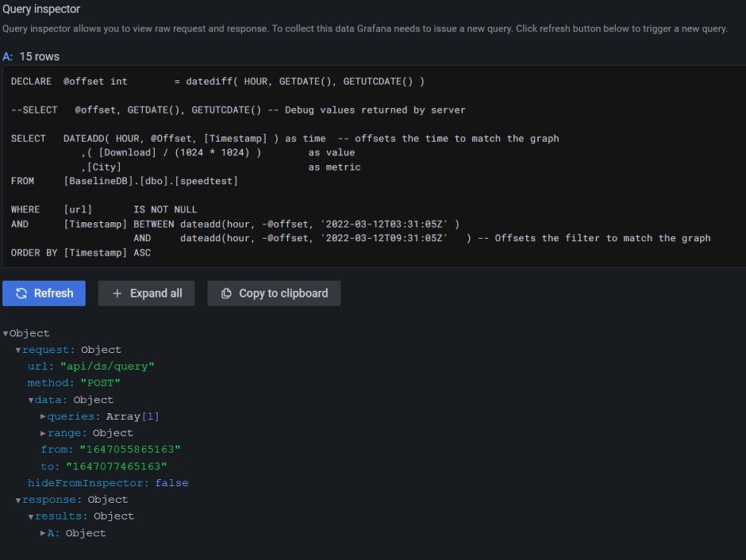Click the Refresh button label
Screen dimensions: 746x560
pos(53,293)
